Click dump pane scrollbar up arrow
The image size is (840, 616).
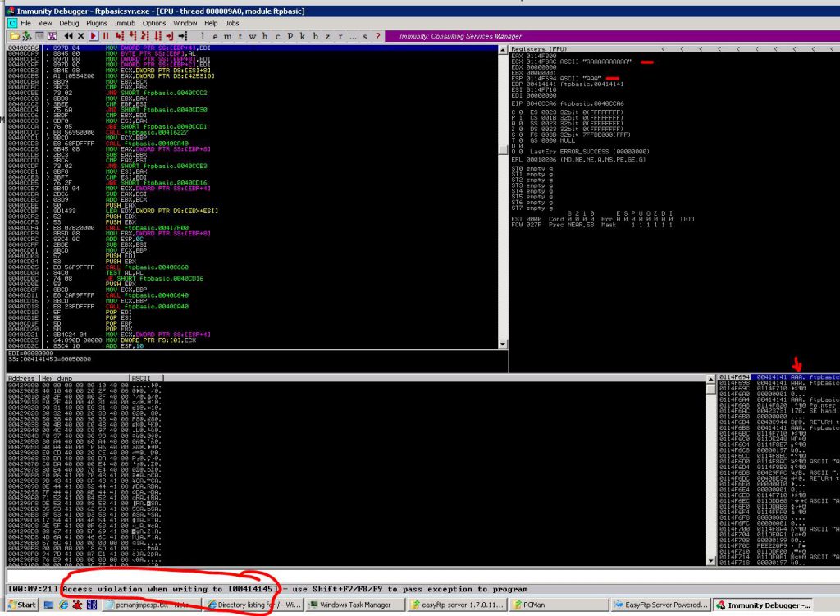click(711, 379)
